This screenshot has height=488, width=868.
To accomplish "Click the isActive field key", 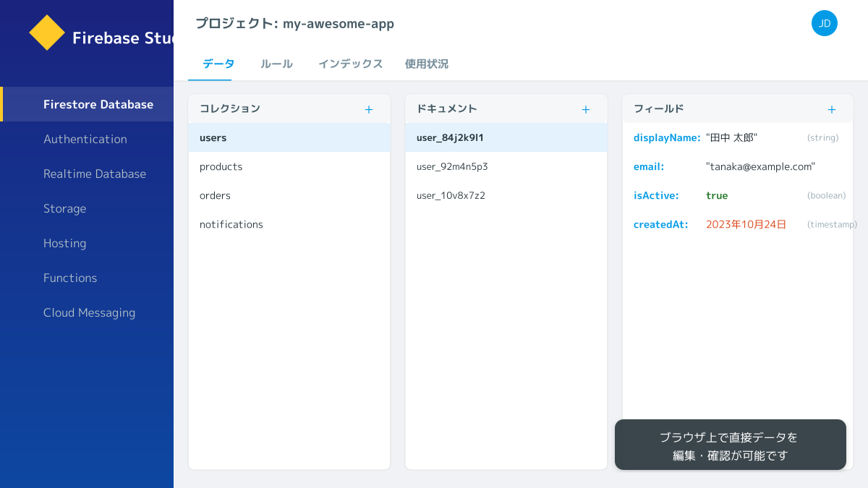I will (656, 195).
